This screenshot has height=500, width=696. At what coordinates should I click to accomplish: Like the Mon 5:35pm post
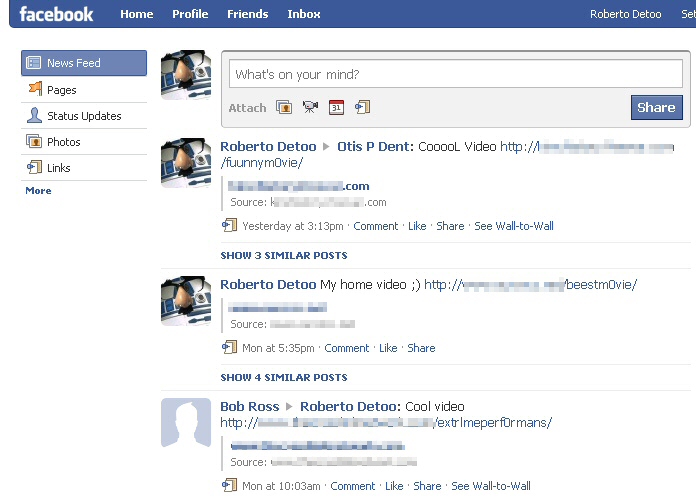click(x=388, y=348)
